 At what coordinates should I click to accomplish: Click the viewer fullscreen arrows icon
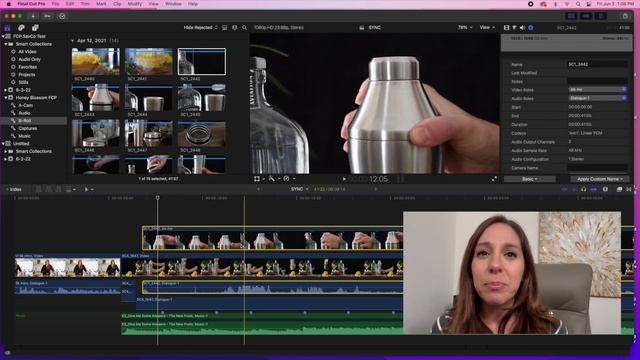point(494,179)
